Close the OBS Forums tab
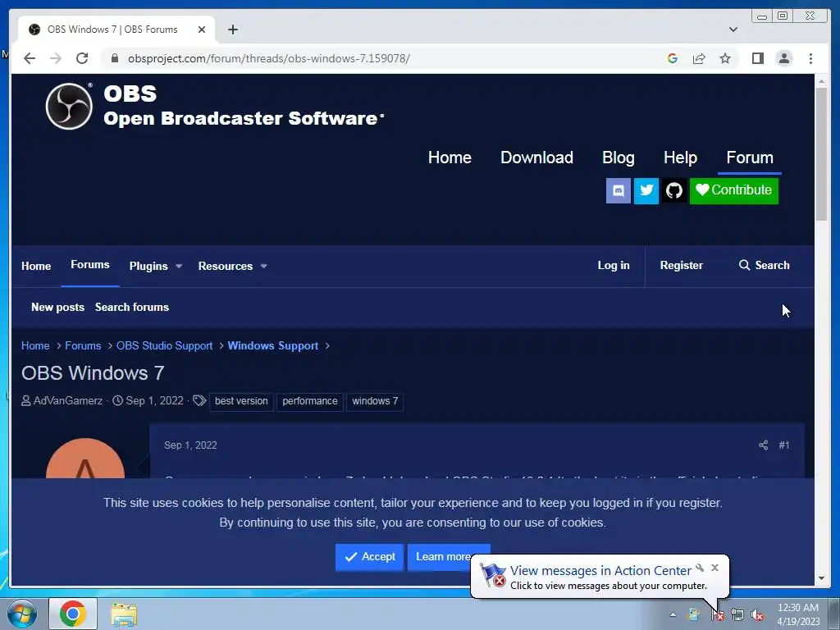The width and height of the screenshot is (840, 630). pyautogui.click(x=202, y=30)
